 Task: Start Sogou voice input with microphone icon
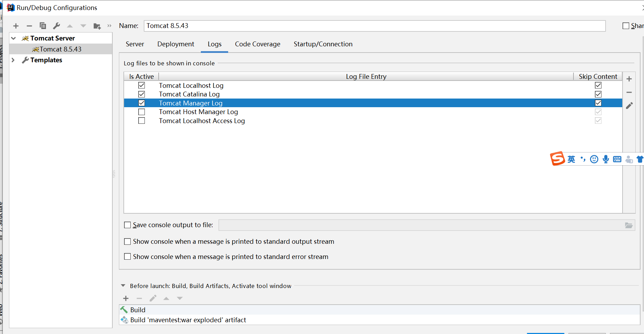(605, 159)
